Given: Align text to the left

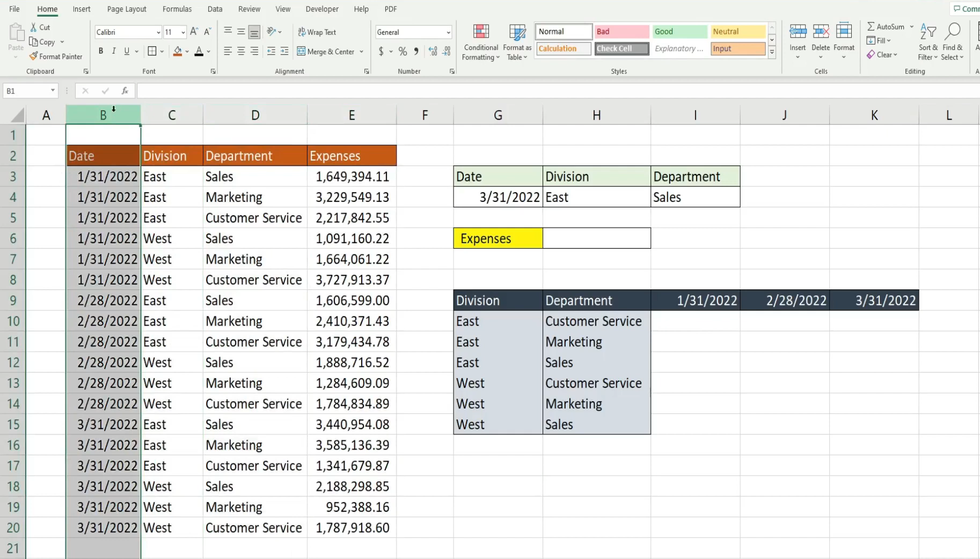Looking at the screenshot, I should [x=228, y=52].
